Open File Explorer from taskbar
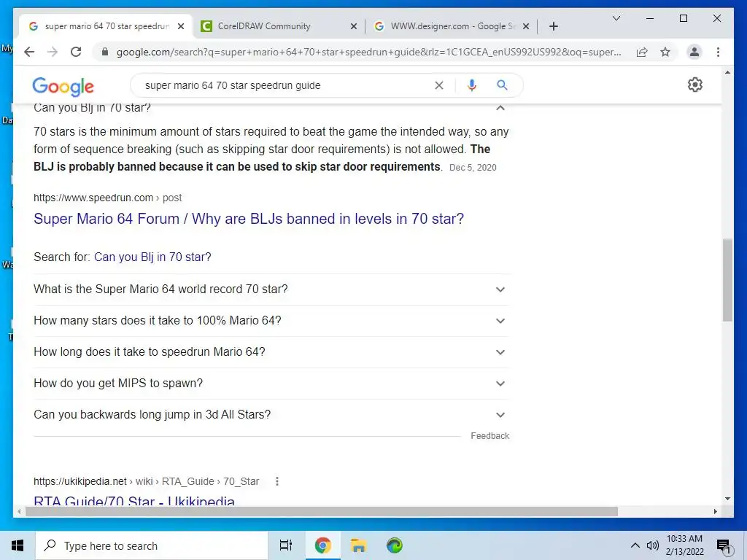Image resolution: width=747 pixels, height=560 pixels. coord(358,545)
